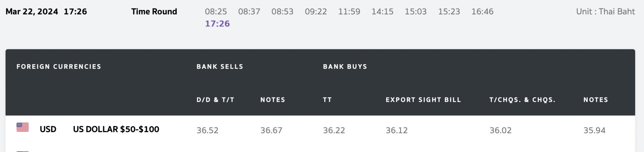Screen dimensions: 644x152
Task: Click the USD currency code
Action: point(48,129)
